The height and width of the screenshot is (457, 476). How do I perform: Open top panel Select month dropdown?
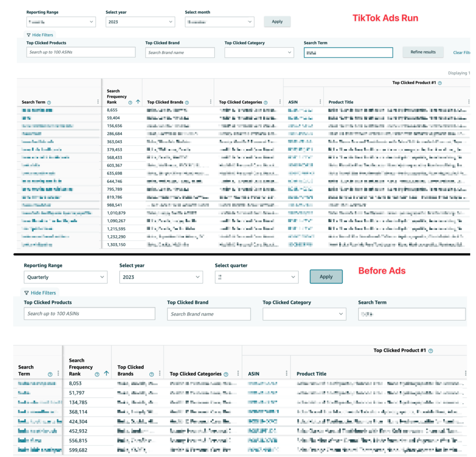tap(220, 22)
